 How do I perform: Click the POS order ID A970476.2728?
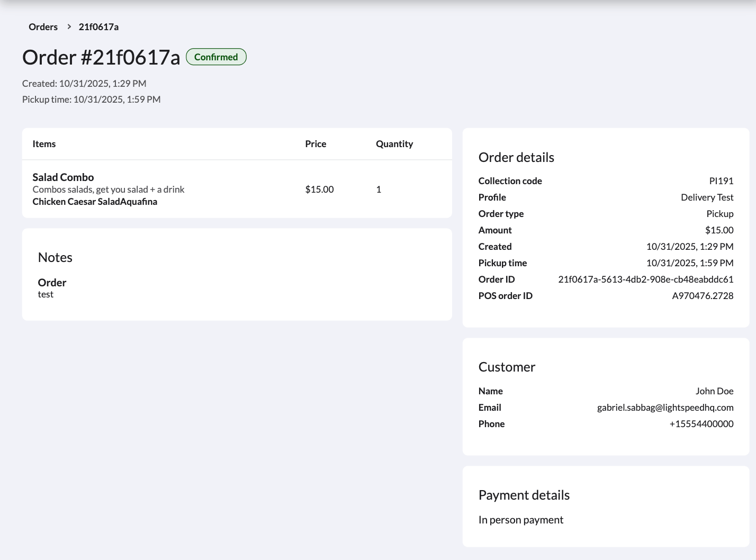701,295
